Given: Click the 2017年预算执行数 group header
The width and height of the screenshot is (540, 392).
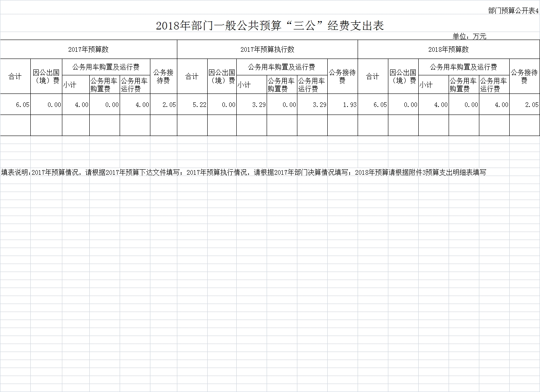Looking at the screenshot, I should click(267, 49).
